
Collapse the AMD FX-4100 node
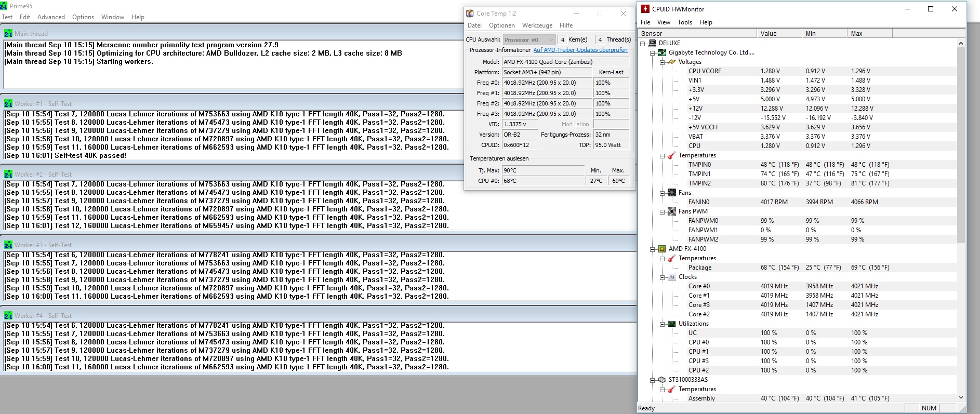click(x=653, y=249)
